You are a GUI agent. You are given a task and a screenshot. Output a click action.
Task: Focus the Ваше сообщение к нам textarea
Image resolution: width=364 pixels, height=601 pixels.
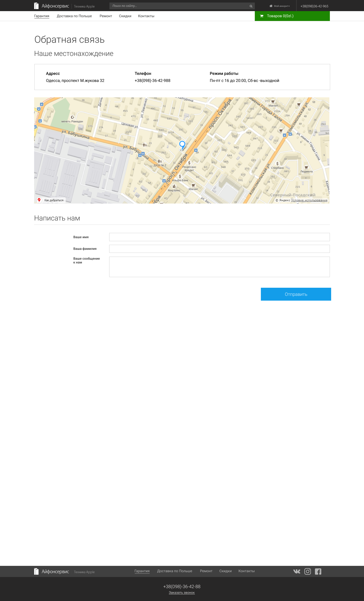[x=219, y=267]
